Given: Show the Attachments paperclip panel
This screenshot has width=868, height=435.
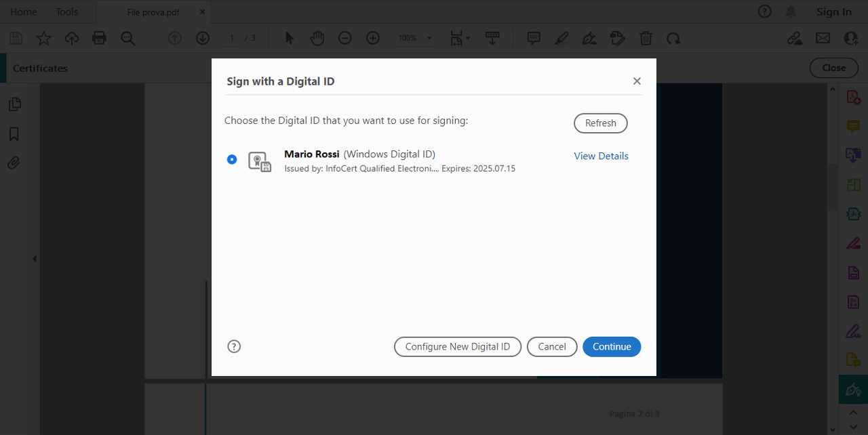Looking at the screenshot, I should click(14, 163).
